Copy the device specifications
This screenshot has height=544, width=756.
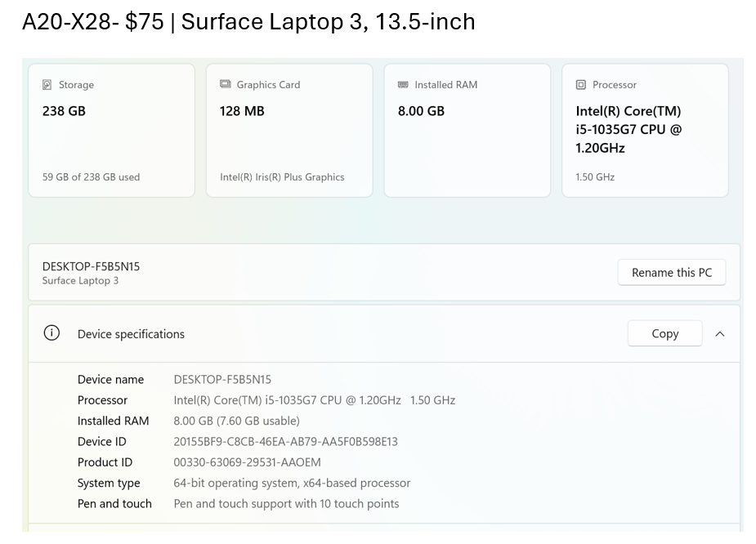pos(664,333)
